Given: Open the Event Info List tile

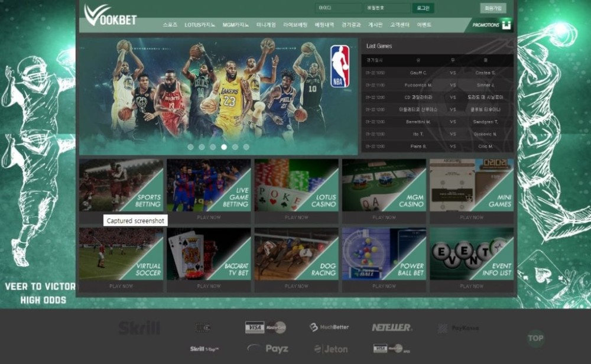Looking at the screenshot, I should click(472, 253).
